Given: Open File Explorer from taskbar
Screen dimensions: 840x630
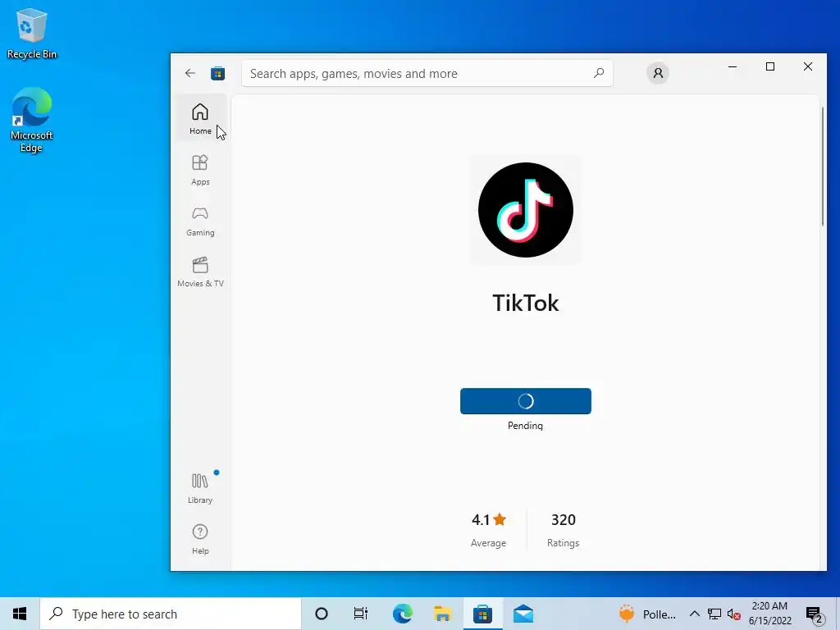Looking at the screenshot, I should [442, 614].
